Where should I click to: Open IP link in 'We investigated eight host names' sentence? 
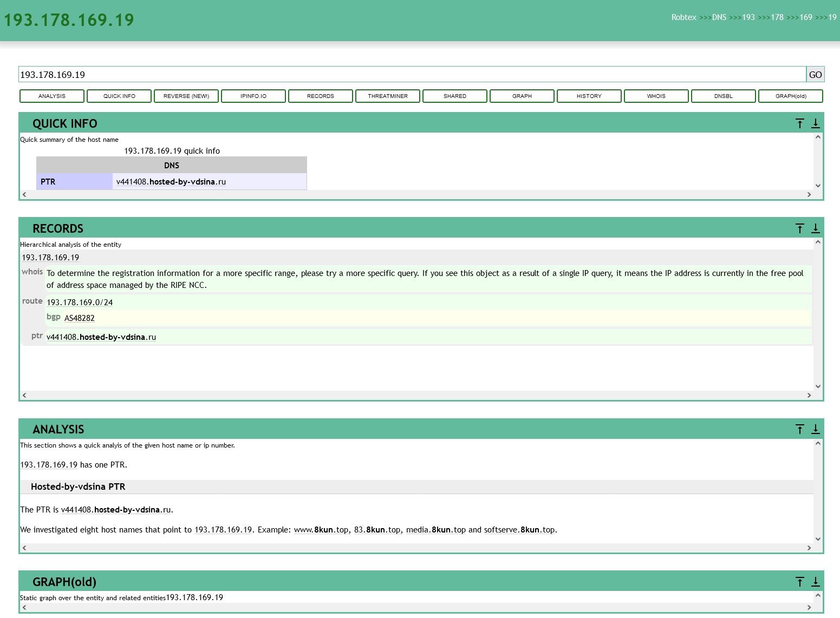223,530
